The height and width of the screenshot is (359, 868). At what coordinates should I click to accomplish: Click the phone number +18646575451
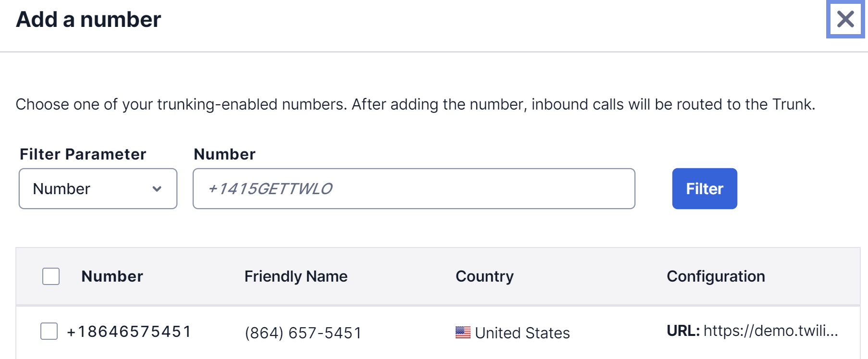[x=129, y=332]
